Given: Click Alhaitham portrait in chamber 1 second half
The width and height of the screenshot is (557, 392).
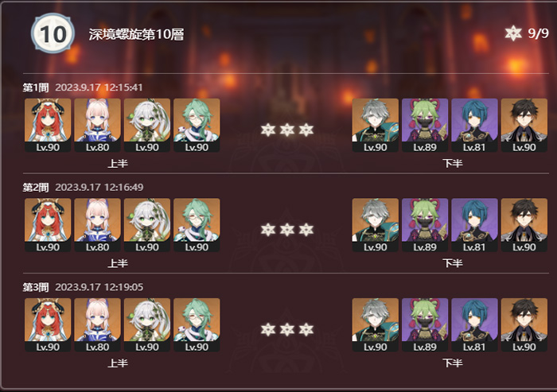Looking at the screenshot, I should pyautogui.click(x=375, y=126).
